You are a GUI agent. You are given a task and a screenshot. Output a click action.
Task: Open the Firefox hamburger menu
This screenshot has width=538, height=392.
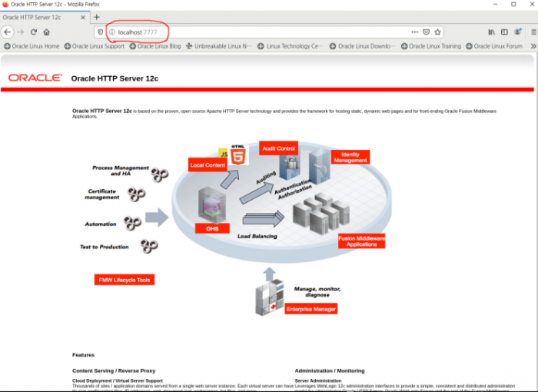tap(533, 32)
